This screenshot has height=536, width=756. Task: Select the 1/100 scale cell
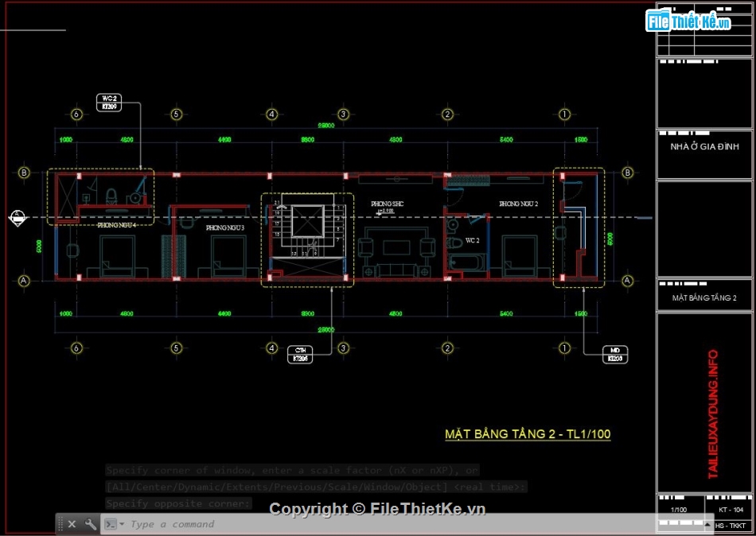click(679, 510)
